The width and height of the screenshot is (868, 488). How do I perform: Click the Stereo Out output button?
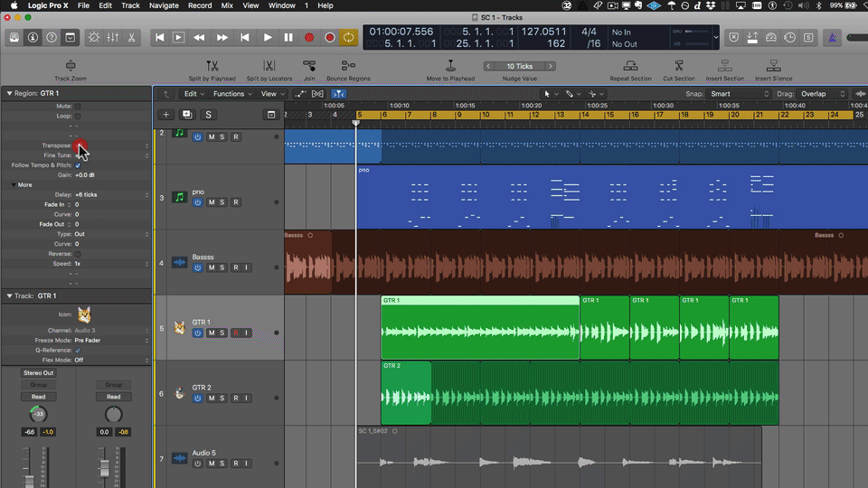point(38,373)
